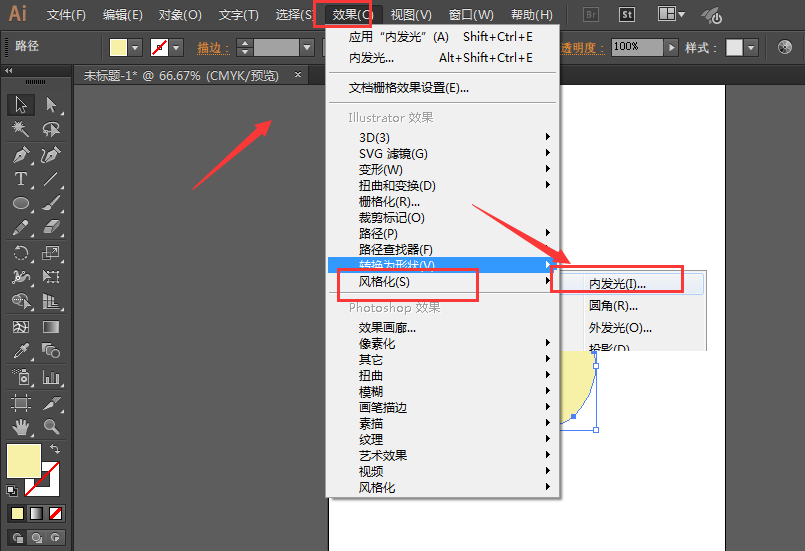Set paint mode to solid Color
Screen dimensions: 805x551
click(x=17, y=513)
